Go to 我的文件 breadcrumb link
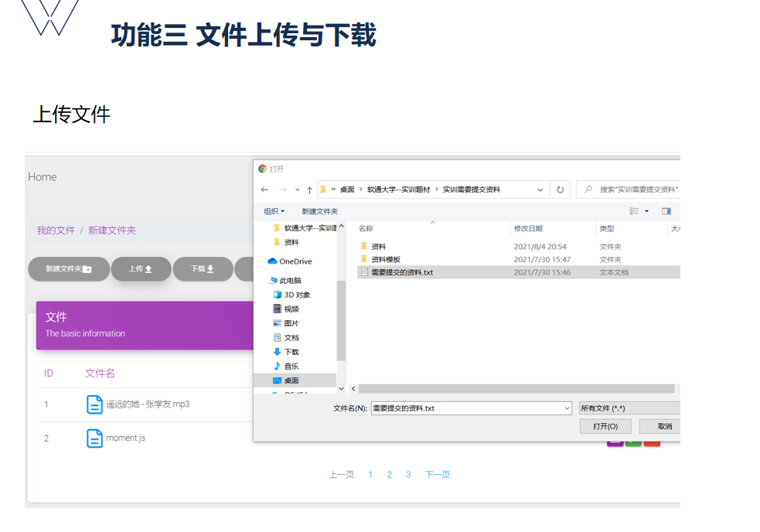Image resolution: width=760 pixels, height=532 pixels. pos(56,230)
